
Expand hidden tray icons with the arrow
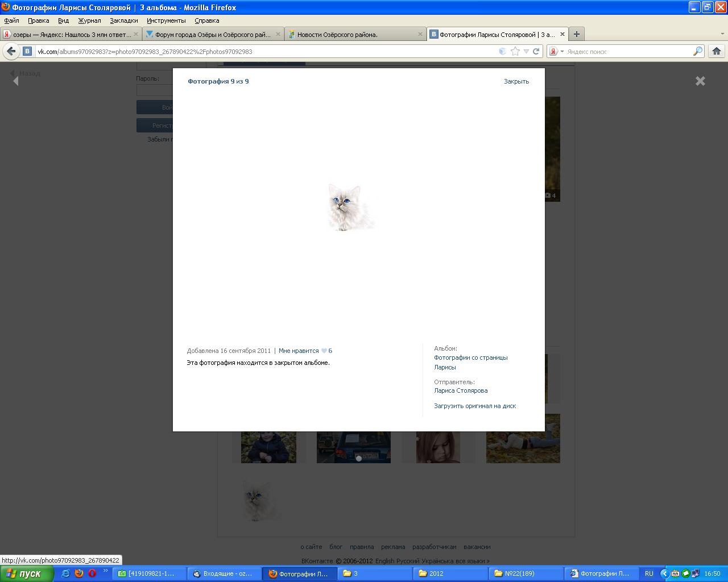click(664, 573)
